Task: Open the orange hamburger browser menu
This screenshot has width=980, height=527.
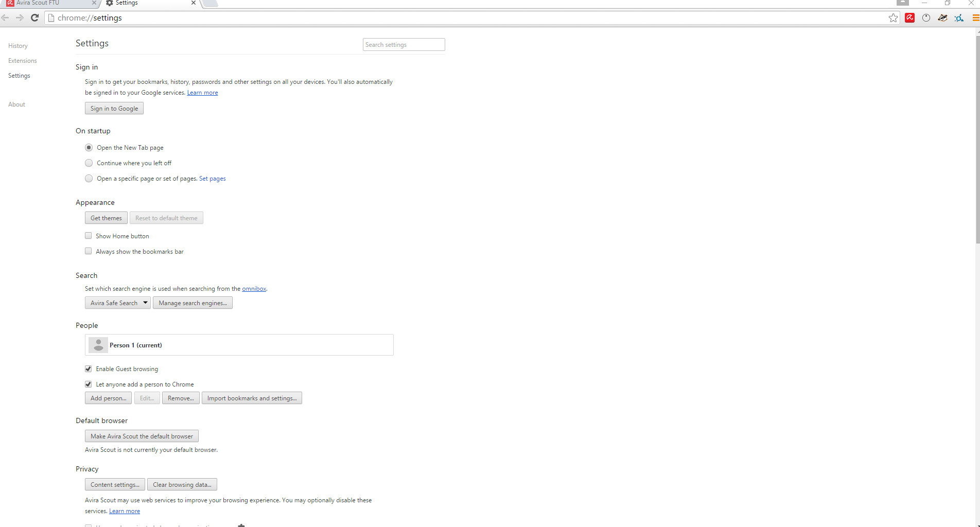Action: [x=975, y=18]
